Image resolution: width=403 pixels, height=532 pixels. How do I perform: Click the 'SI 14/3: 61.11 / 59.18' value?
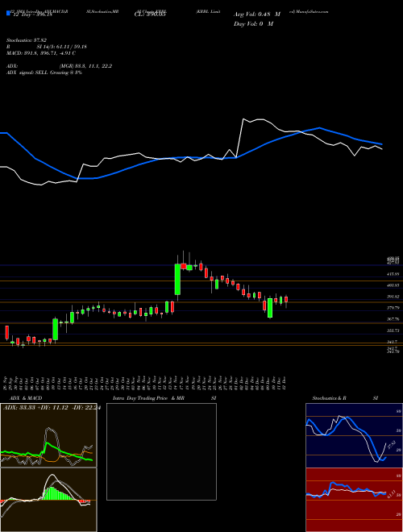(x=62, y=47)
